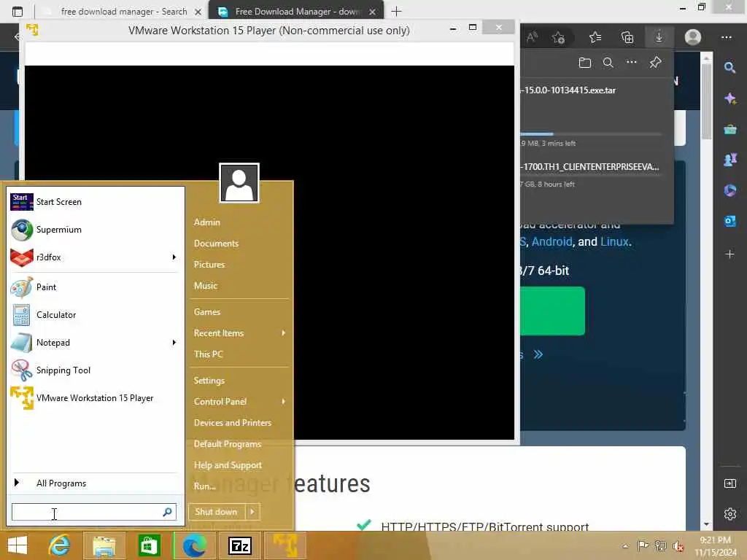Click Edge profile avatar

coord(693,37)
